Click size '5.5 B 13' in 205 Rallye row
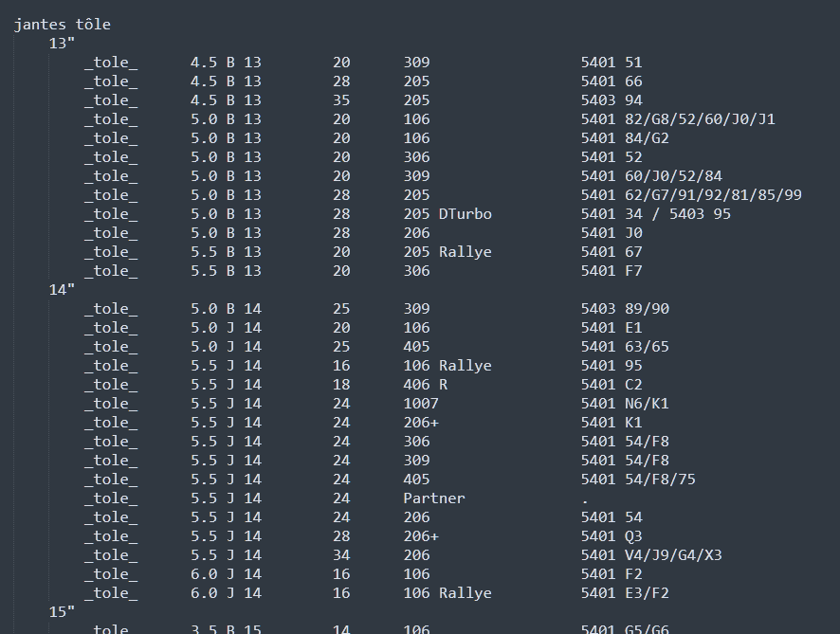840x634 pixels. [226, 252]
